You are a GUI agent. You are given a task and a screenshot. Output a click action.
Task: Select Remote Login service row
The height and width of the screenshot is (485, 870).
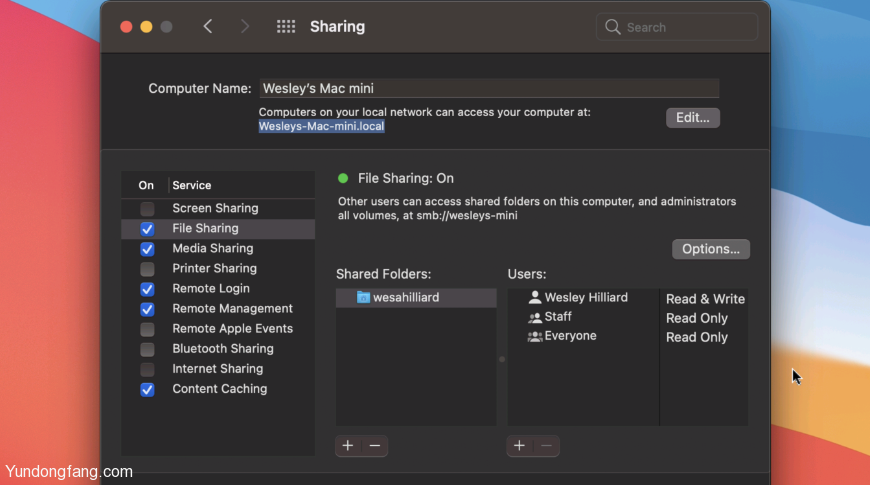tap(218, 289)
